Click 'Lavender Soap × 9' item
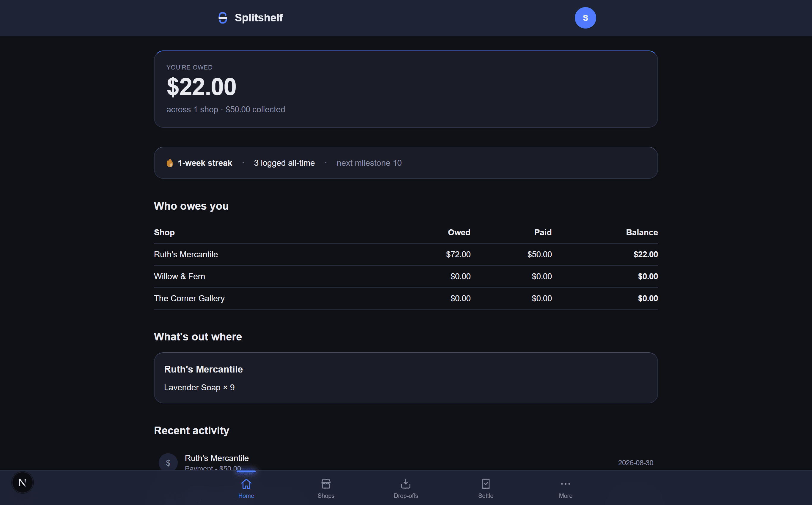Viewport: 812px width, 505px height. 199,387
